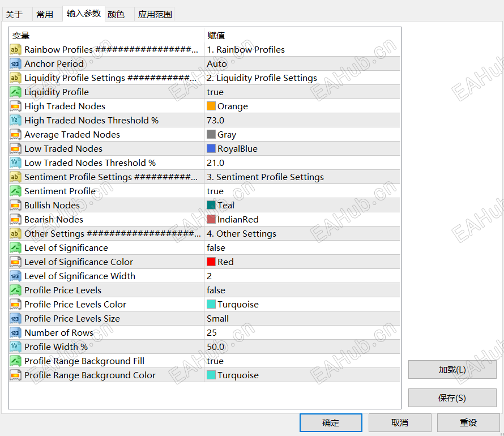Select the '1. Rainbow Profiles' value cell

point(302,50)
